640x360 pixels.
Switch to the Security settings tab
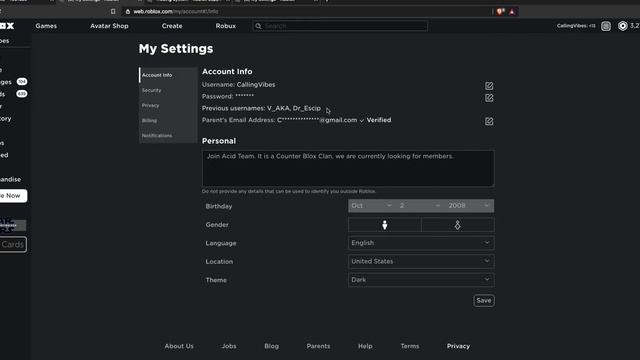168,90
